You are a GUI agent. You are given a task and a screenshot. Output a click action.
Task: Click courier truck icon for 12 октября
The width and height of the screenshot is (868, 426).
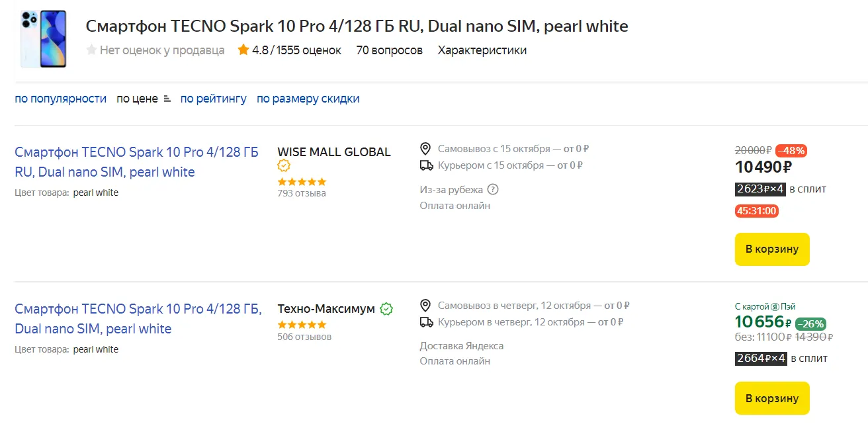(x=426, y=322)
